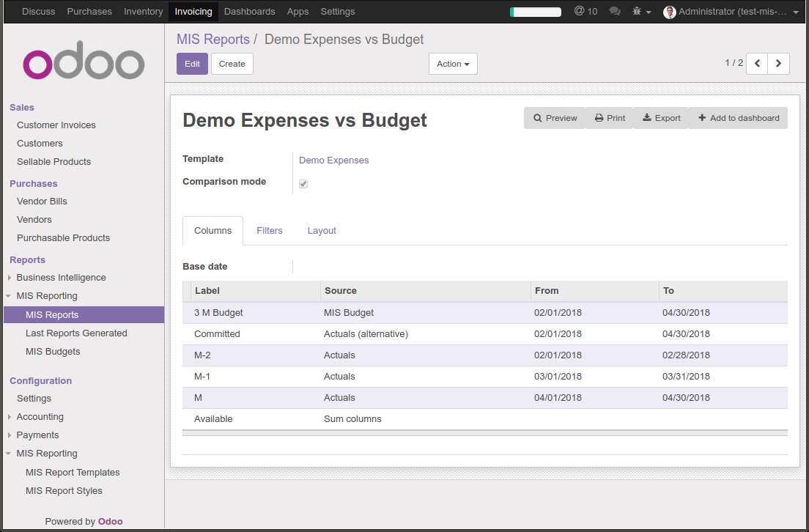809x532 pixels.
Task: Uncheck the Comparison mode checkbox
Action: 303,184
